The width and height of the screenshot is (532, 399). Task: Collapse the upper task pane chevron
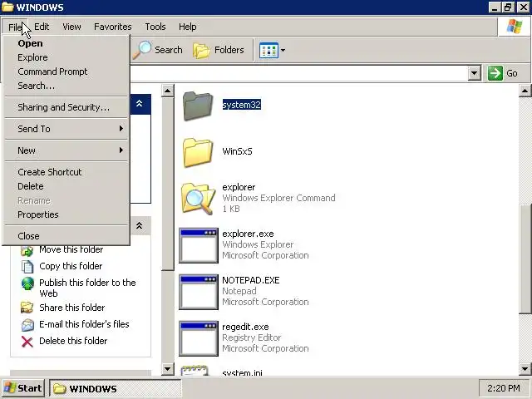pos(139,103)
